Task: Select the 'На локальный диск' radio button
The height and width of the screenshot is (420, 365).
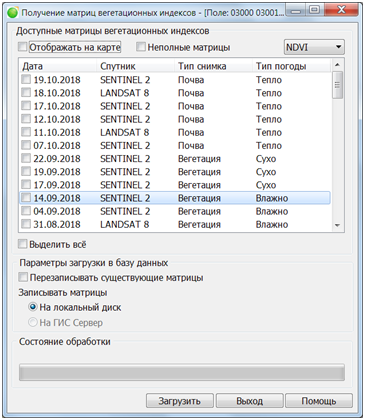Action: (33, 307)
